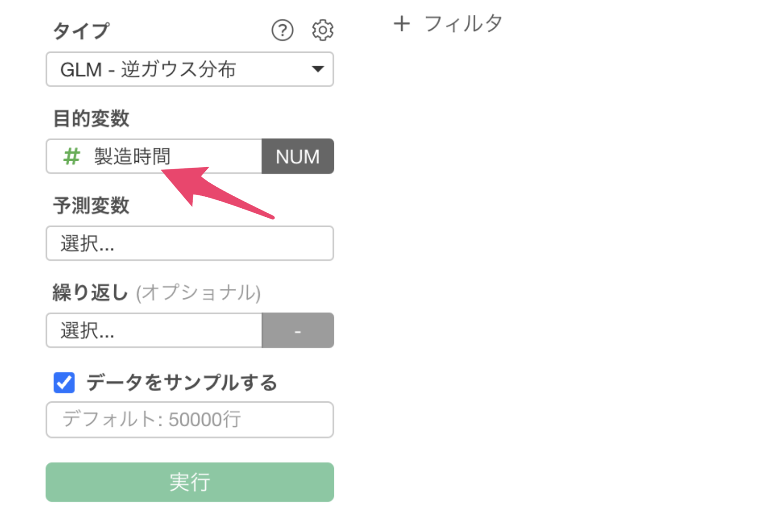The image size is (766, 532).
Task: Add a filter via フィルタ text
Action: click(x=464, y=24)
